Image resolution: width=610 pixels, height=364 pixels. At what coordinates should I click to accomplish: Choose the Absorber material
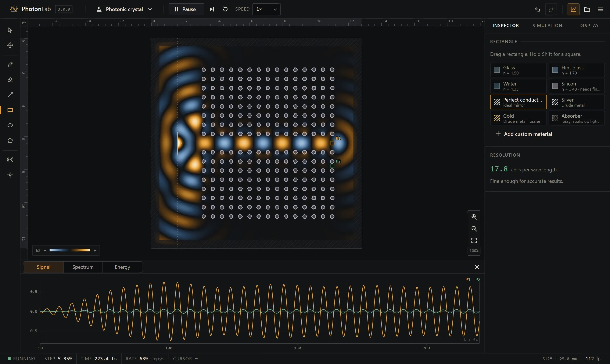576,118
